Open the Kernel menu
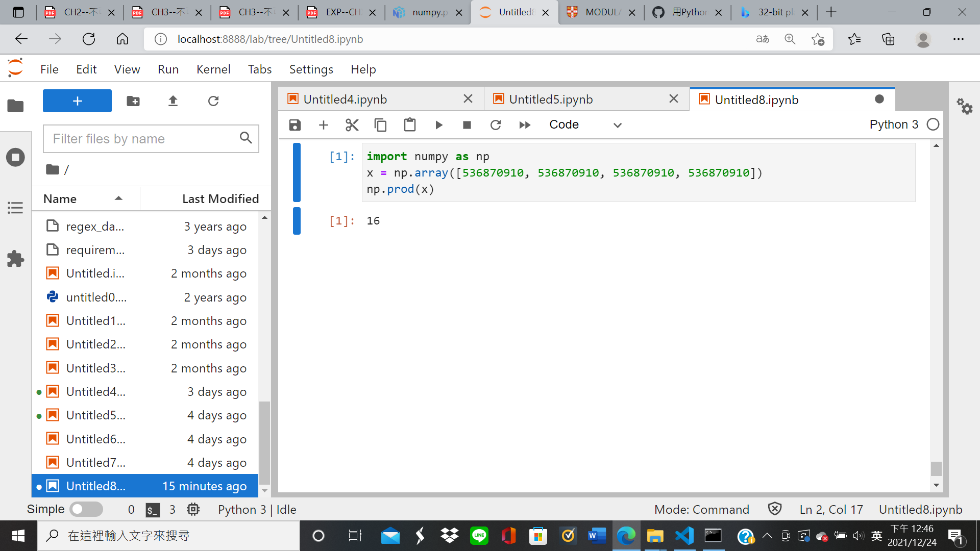This screenshot has height=551, width=980. pyautogui.click(x=213, y=69)
